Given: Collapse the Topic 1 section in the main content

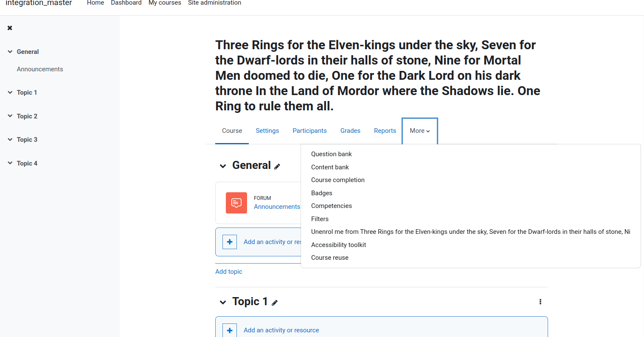Looking at the screenshot, I should pyautogui.click(x=223, y=302).
